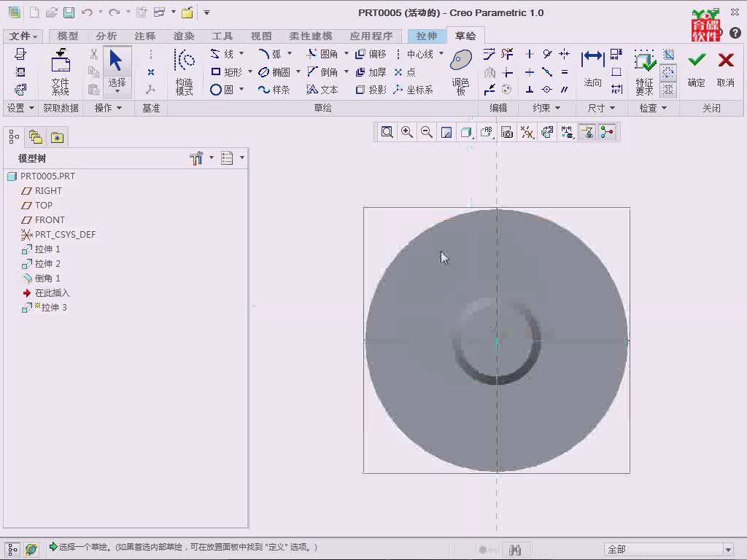Choose the 偏移 offset tool
747x560 pixels.
pyautogui.click(x=371, y=54)
